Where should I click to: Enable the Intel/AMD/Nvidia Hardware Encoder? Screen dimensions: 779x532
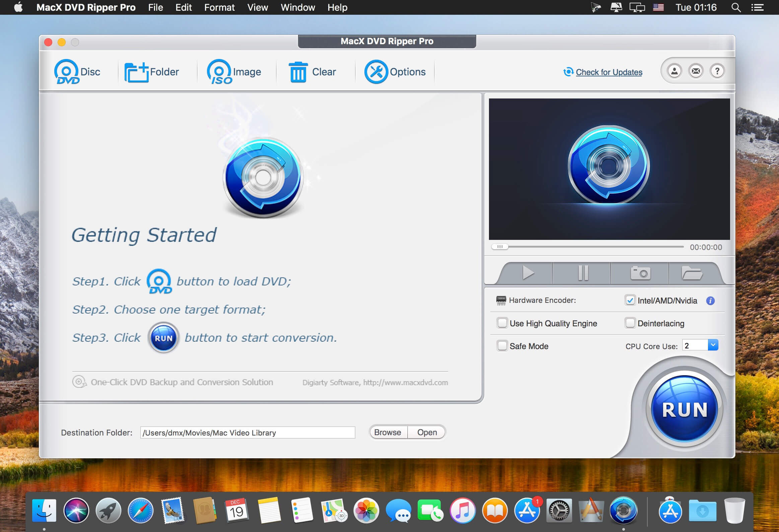click(629, 301)
